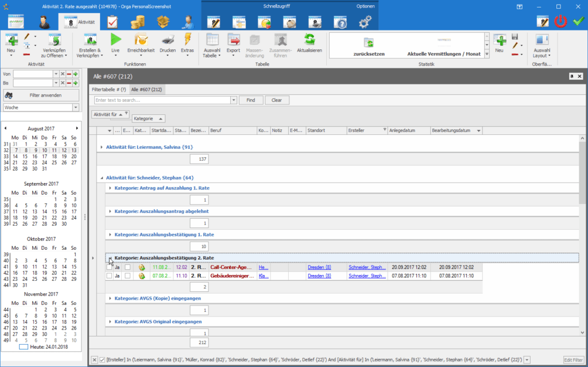
Task: Expand group Aktivität für: Leiermann, Salvina
Action: point(102,147)
